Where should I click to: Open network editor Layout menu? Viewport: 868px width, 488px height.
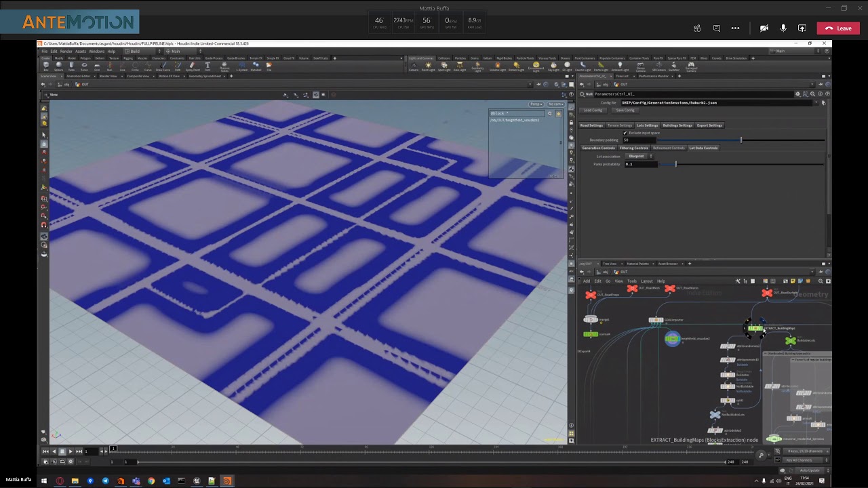point(646,281)
